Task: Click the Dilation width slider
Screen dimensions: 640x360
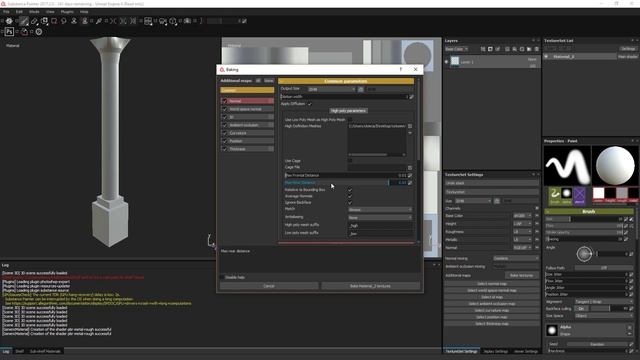Action: point(344,97)
